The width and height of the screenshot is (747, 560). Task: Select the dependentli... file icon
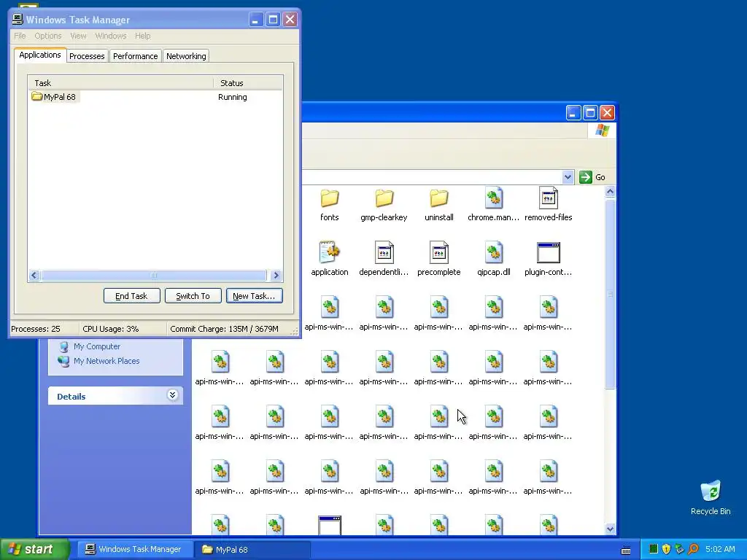coord(384,252)
